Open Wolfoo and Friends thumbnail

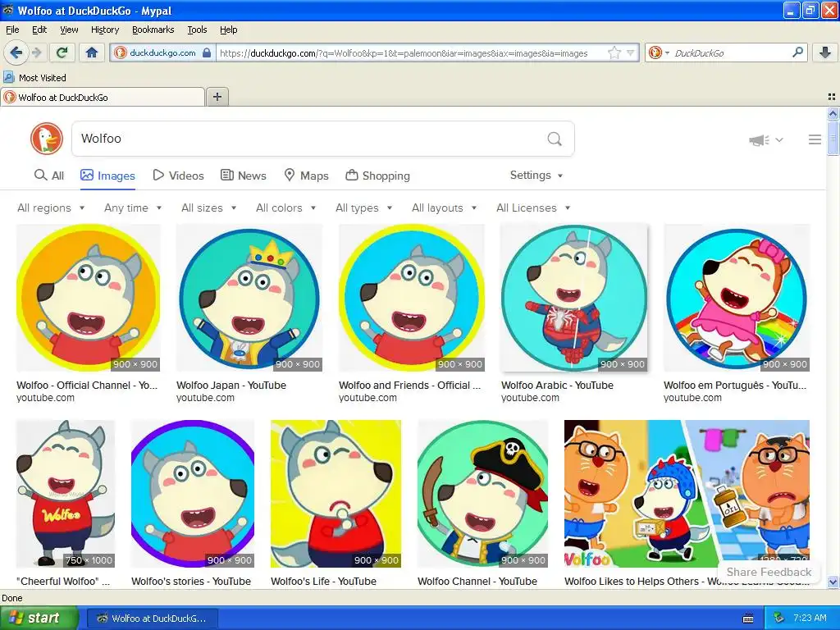[x=412, y=298]
